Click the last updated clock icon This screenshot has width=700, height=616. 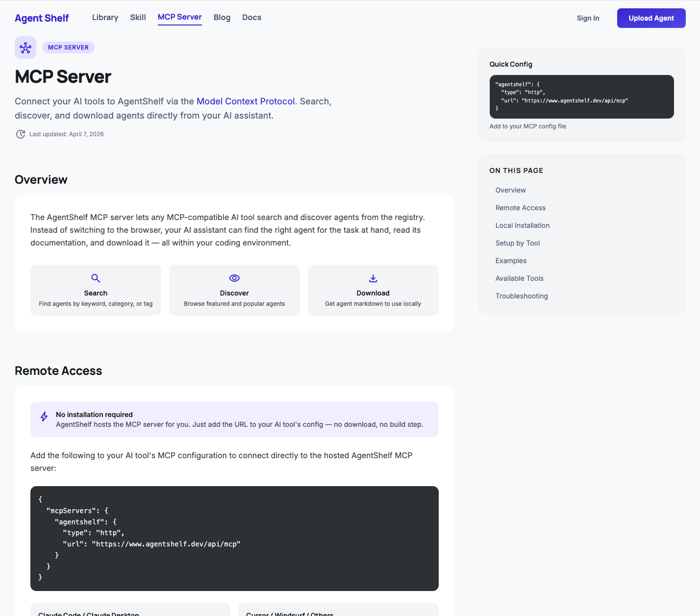pos(21,134)
